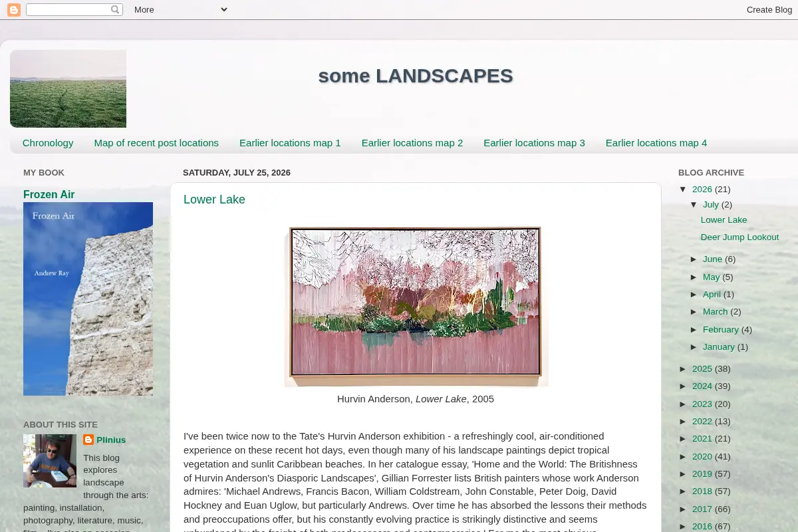
Task: Click the Lower Lake post title
Action: point(214,199)
